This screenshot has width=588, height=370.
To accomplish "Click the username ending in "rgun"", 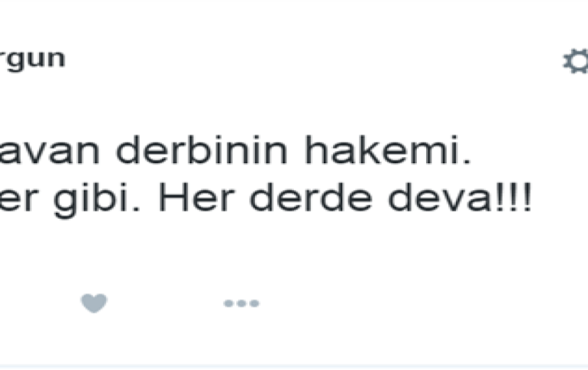I will (33, 60).
